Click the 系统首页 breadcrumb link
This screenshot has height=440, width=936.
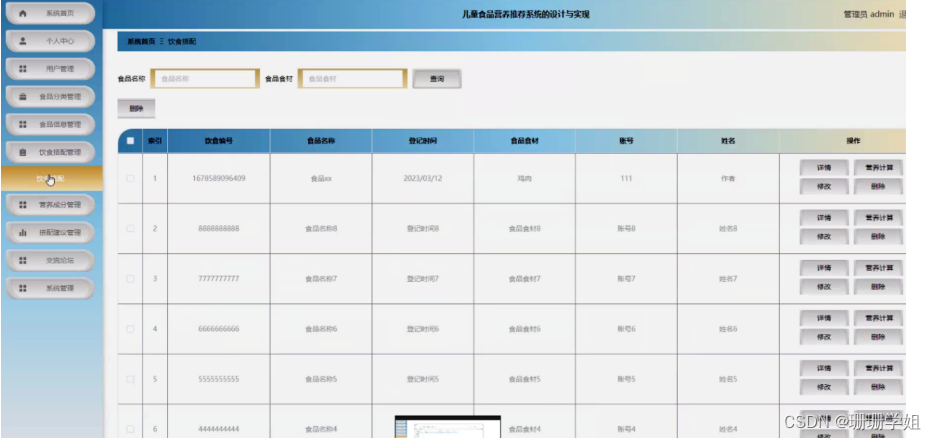pos(141,42)
